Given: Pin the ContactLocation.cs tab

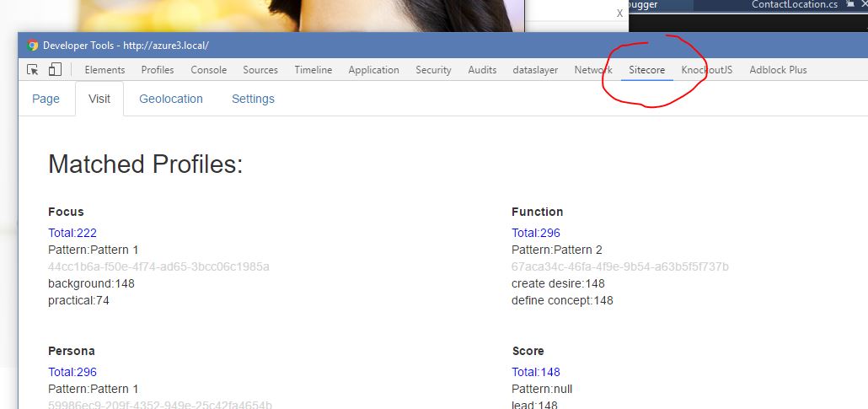Looking at the screenshot, I should (850, 4).
